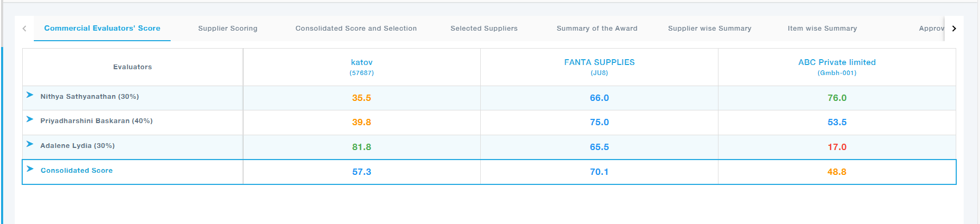Click the Commercial Evaluators' Score tab
The width and height of the screenshot is (980, 224).
[x=102, y=29]
